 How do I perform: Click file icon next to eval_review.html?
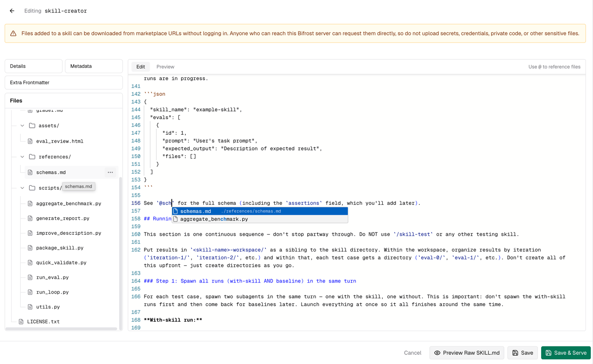[x=30, y=141]
